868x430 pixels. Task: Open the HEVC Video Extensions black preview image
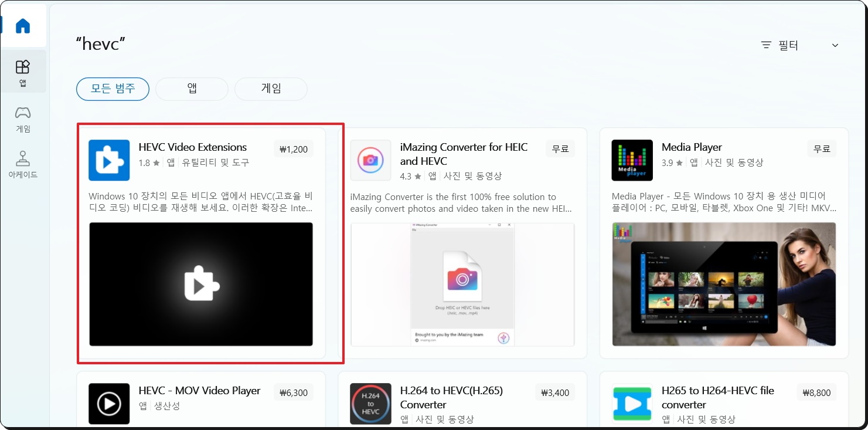coord(201,284)
